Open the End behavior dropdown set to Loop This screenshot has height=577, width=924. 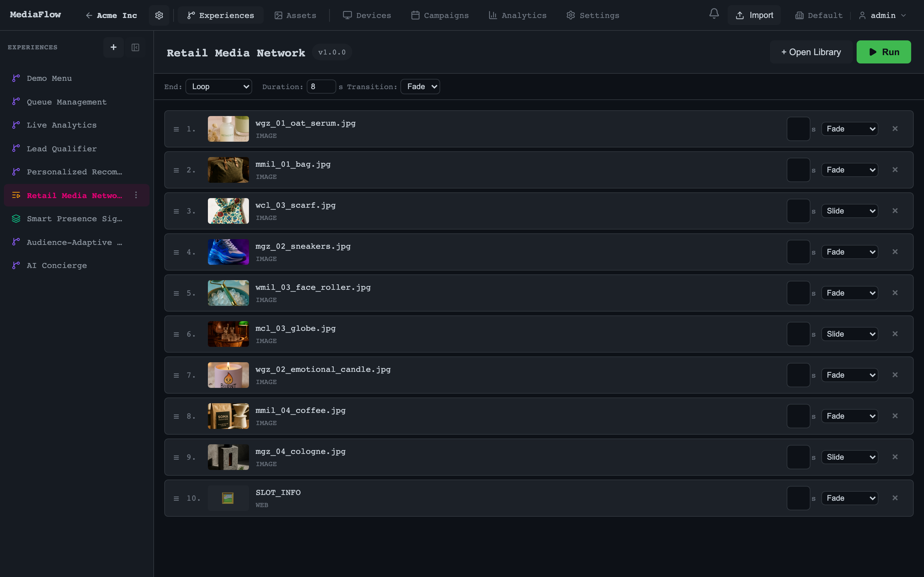[x=218, y=86]
